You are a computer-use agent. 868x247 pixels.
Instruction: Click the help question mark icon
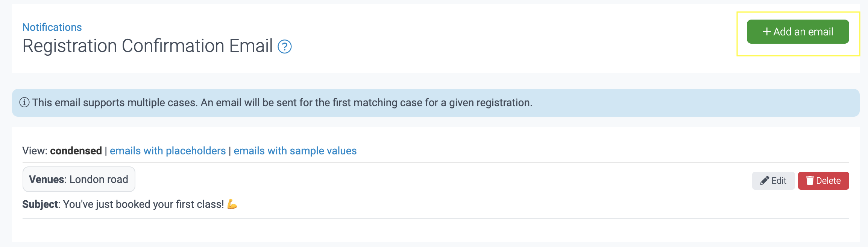pyautogui.click(x=285, y=47)
